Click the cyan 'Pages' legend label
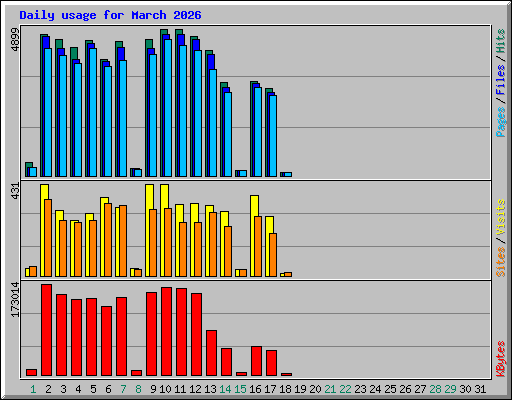 (x=501, y=122)
